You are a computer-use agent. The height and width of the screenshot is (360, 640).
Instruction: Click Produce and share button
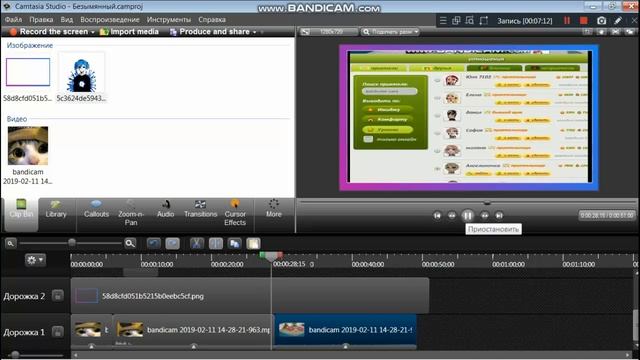tap(209, 31)
